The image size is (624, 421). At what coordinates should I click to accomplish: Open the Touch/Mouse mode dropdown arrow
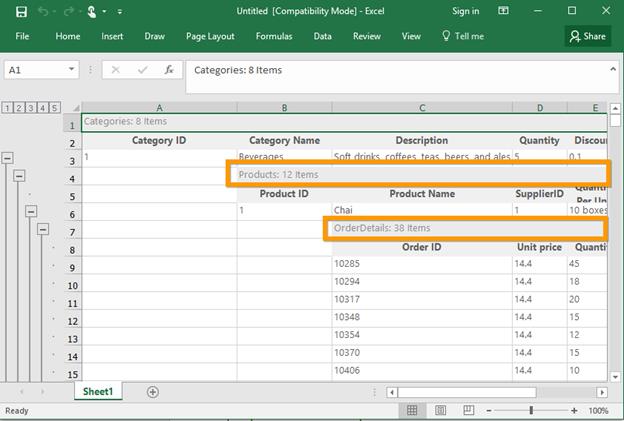pyautogui.click(x=104, y=12)
